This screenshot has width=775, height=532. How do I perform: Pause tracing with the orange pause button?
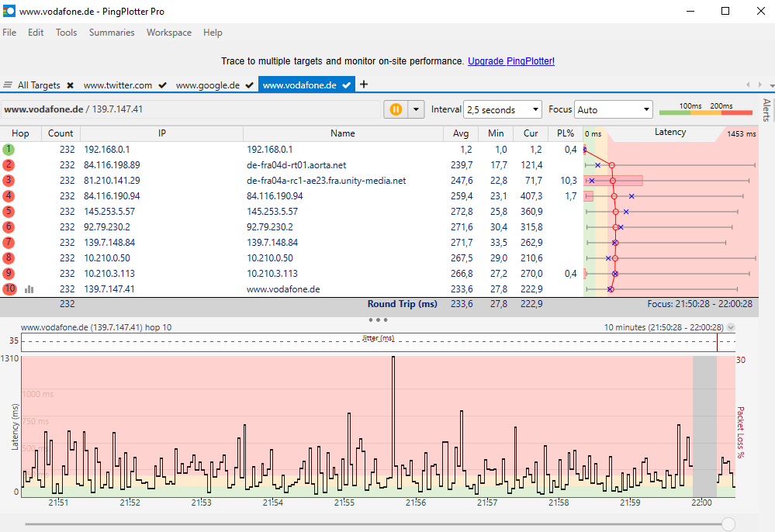[396, 109]
